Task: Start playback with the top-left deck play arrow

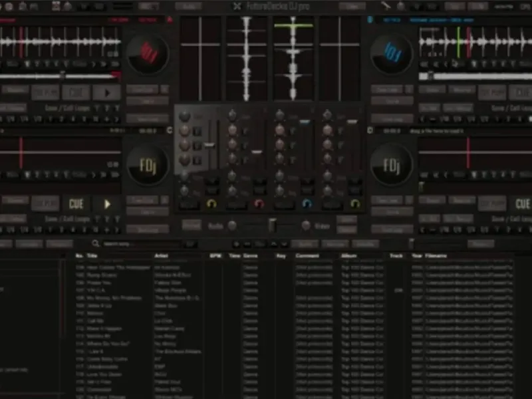Action: click(x=107, y=92)
